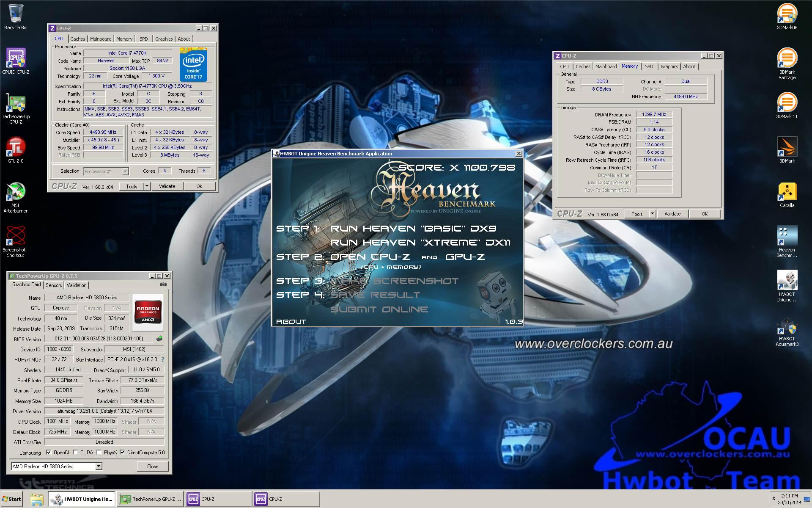Click the GPU-Z screenshot camera icon
This screenshot has height=508, width=812.
pyautogui.click(x=163, y=284)
